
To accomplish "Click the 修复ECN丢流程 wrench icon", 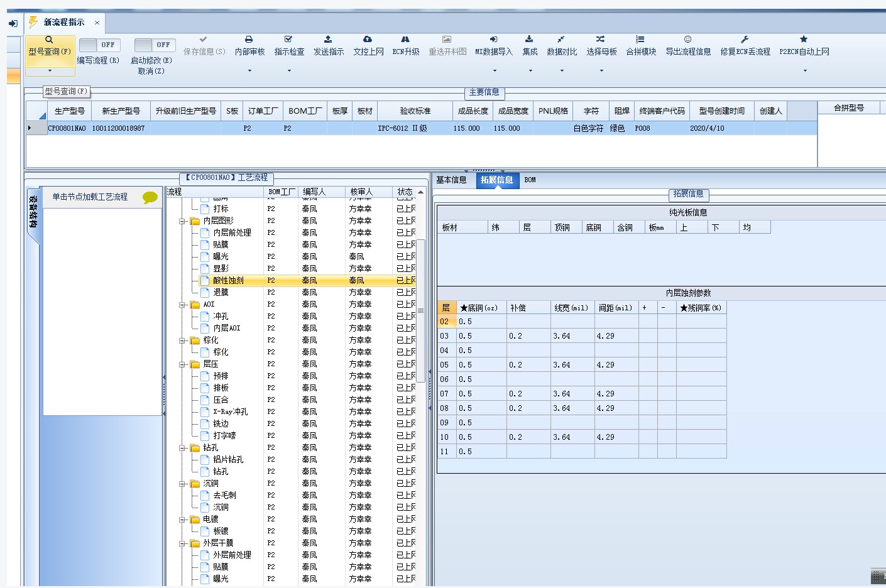I will (745, 39).
